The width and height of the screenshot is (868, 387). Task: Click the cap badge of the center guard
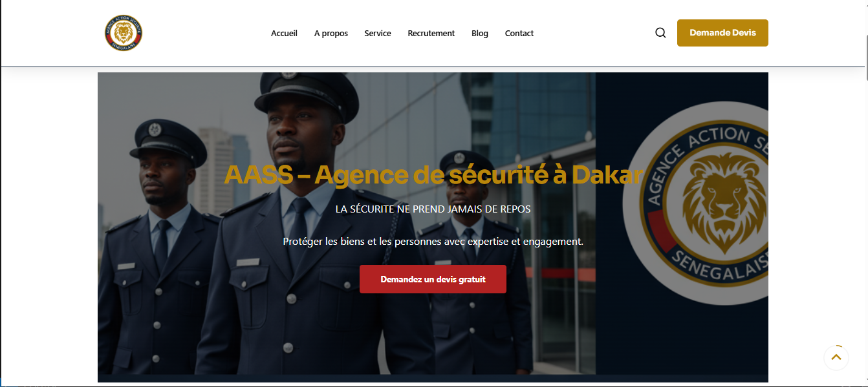coord(289,75)
